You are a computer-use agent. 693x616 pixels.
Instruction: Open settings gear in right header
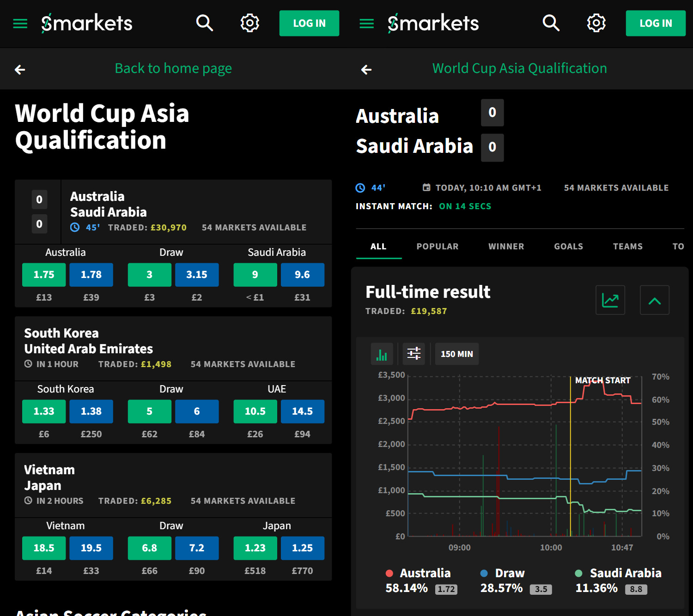pos(596,23)
